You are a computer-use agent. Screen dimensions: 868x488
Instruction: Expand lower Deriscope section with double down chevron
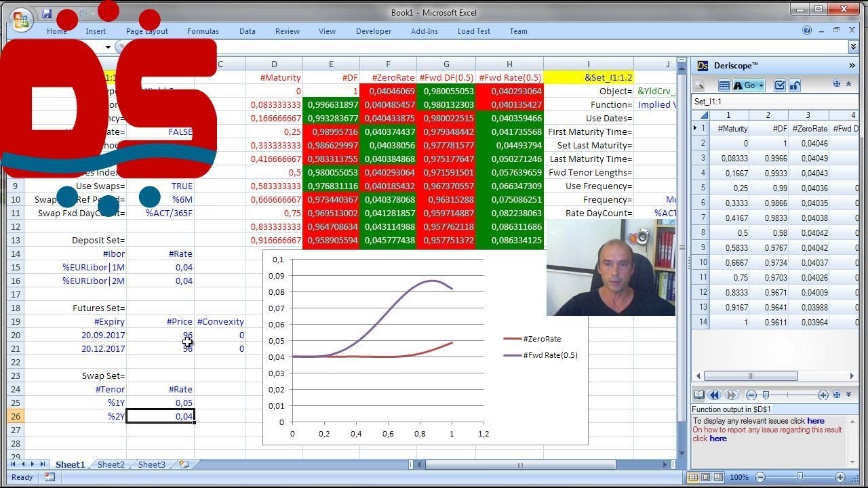click(850, 394)
